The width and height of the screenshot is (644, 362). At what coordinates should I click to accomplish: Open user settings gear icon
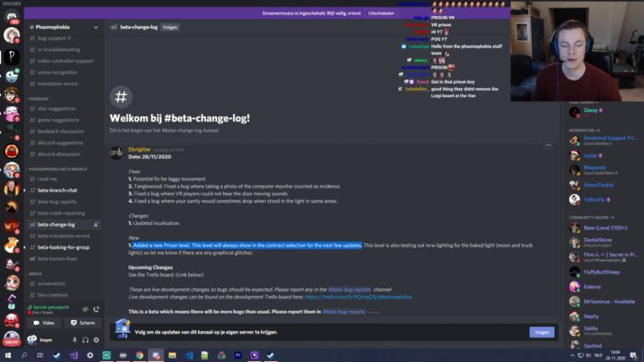pyautogui.click(x=96, y=340)
